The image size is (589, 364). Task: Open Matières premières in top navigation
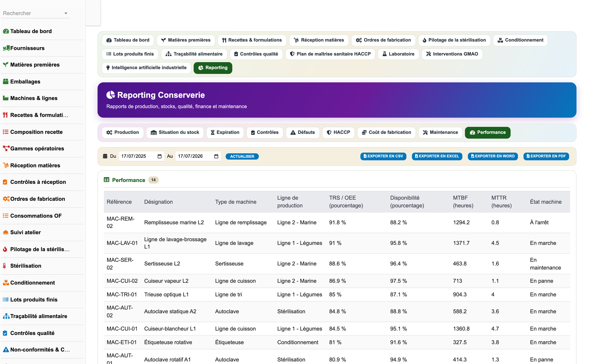click(186, 40)
